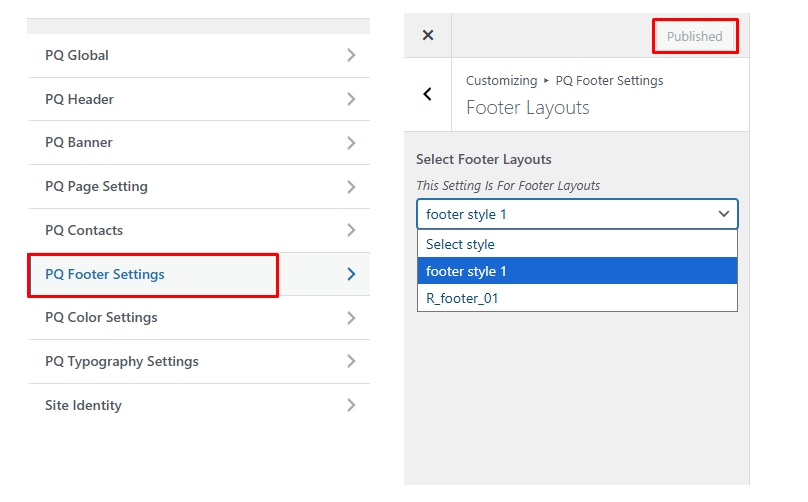Click the Published button

pos(694,37)
